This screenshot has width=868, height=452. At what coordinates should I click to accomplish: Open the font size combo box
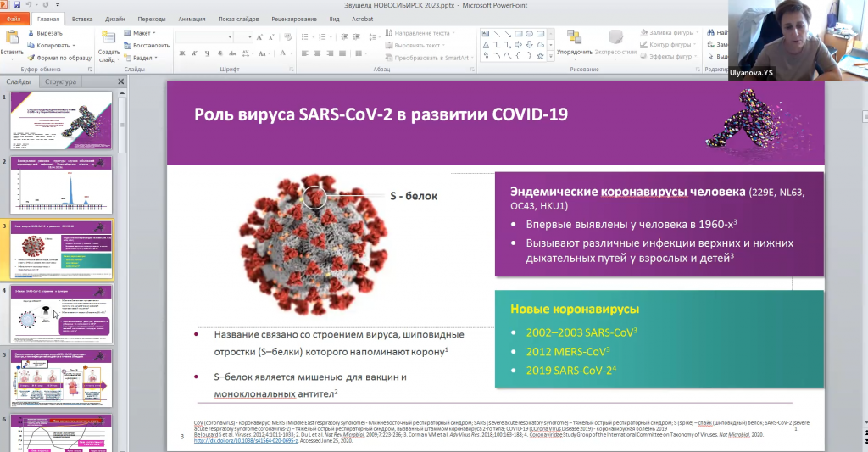point(243,37)
